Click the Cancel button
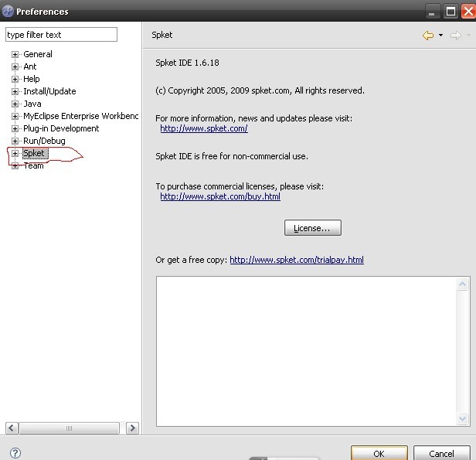This screenshot has width=476, height=460. 441,453
